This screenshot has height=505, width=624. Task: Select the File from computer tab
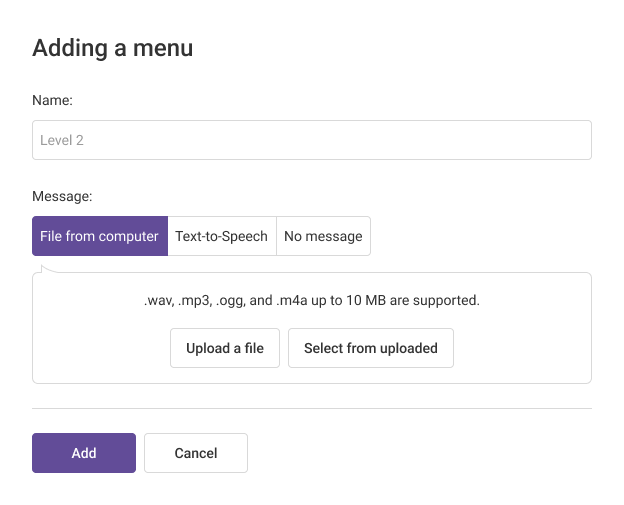(x=99, y=236)
